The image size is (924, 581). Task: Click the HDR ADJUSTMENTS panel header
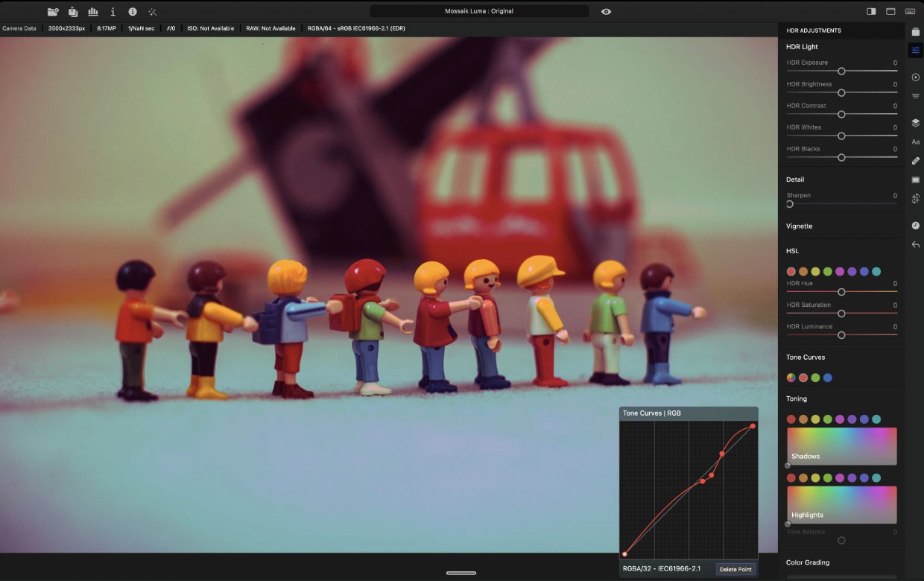coord(814,31)
